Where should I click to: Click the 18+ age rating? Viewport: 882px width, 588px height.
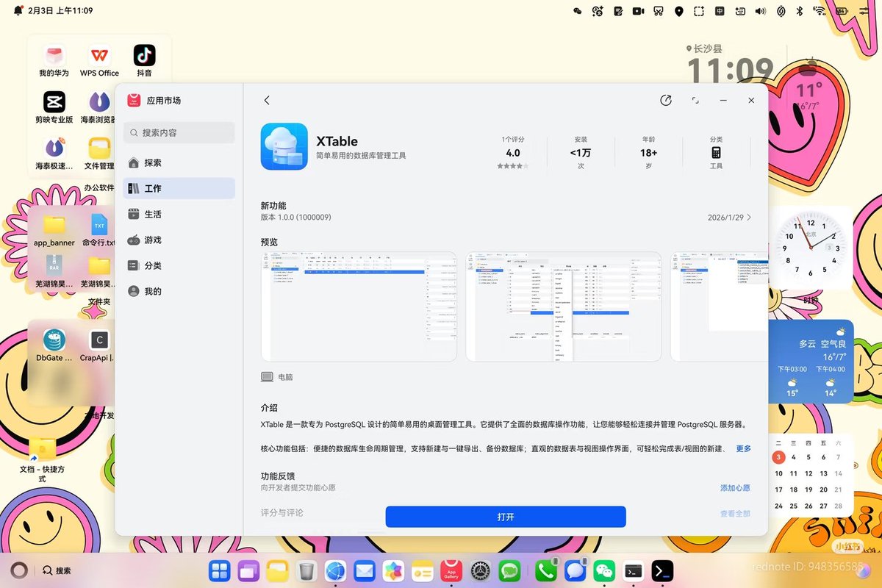coord(648,153)
